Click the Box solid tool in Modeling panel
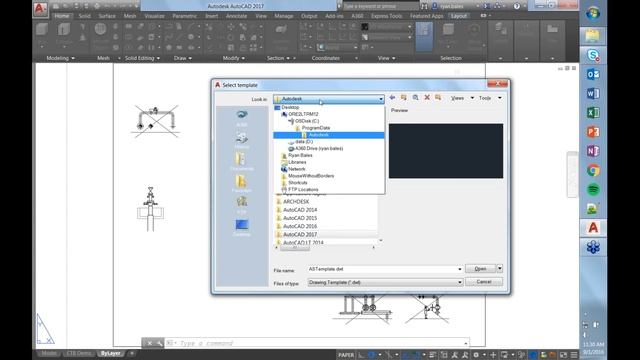Screen dimensions: 640x360 click(42, 30)
